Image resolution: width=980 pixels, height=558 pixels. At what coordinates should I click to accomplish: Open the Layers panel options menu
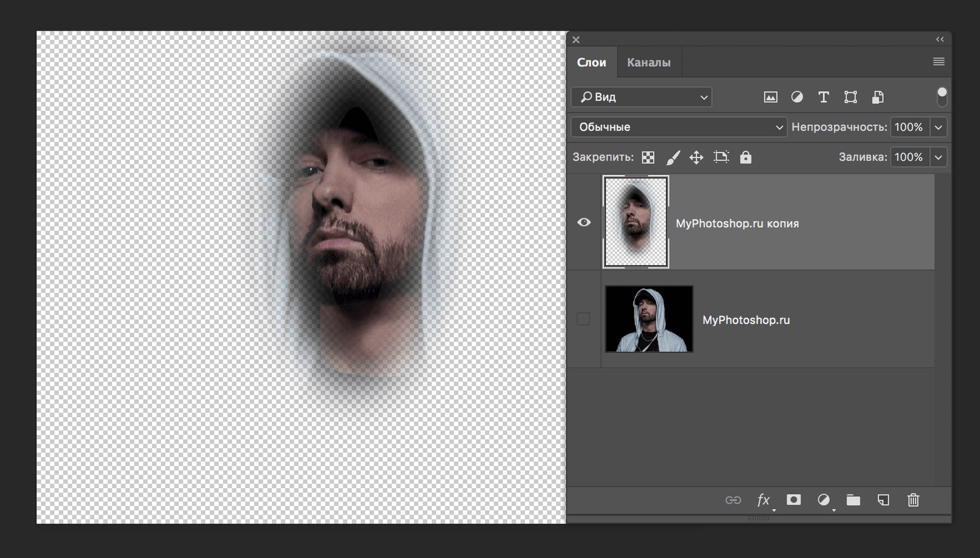pos(938,62)
